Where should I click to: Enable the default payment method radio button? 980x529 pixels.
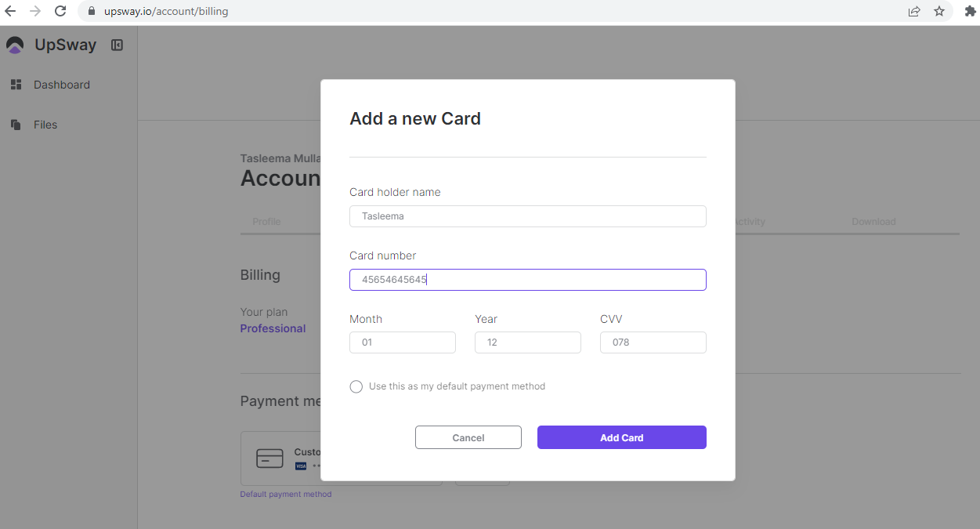pos(356,386)
